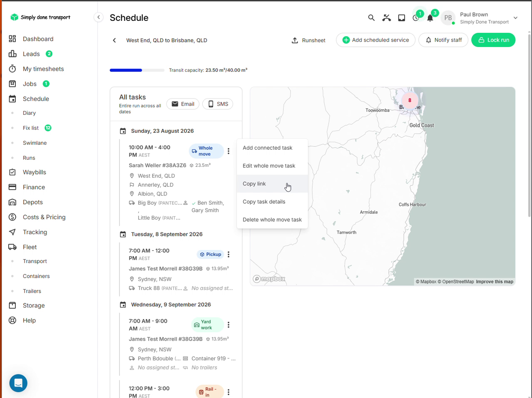532x398 pixels.
Task: Click the page vertical scrollbar
Action: click(x=530, y=125)
